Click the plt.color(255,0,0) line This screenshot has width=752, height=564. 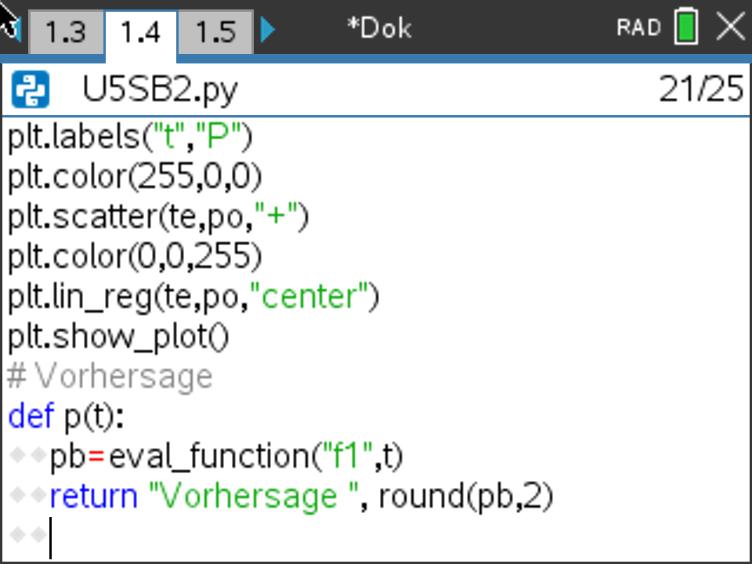[x=135, y=177]
